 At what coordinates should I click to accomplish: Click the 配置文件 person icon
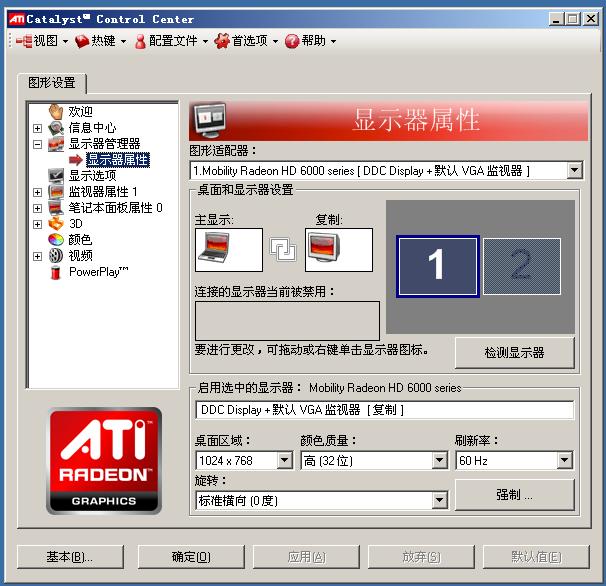coord(140,41)
